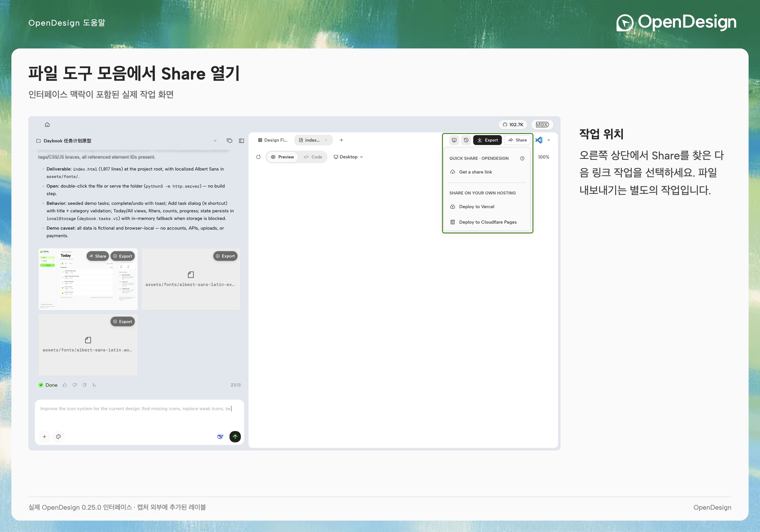
Task: Open Quick Share help question icon
Action: point(522,158)
